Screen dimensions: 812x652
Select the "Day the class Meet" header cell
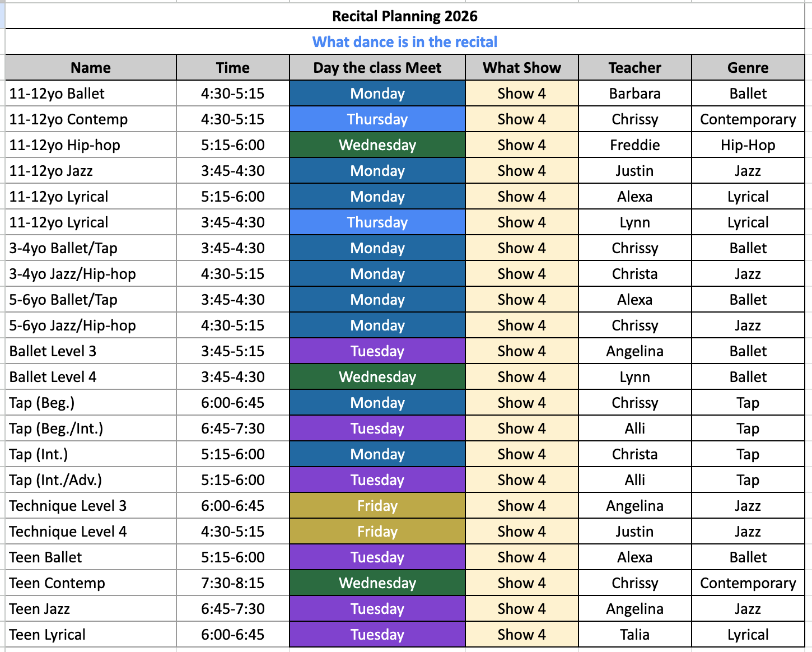click(377, 68)
